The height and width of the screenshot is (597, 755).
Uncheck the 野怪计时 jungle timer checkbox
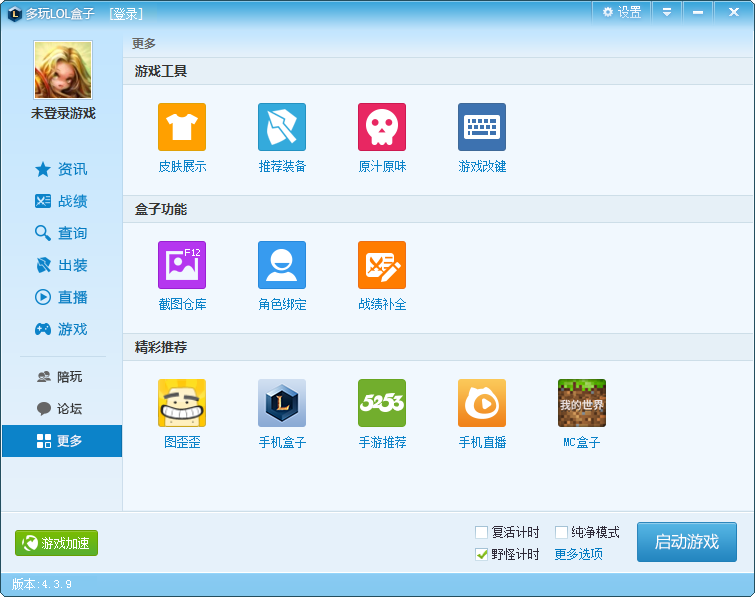tap(482, 554)
